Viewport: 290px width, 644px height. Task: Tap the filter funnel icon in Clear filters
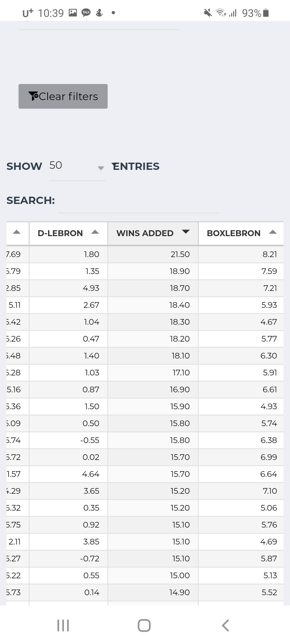[33, 96]
